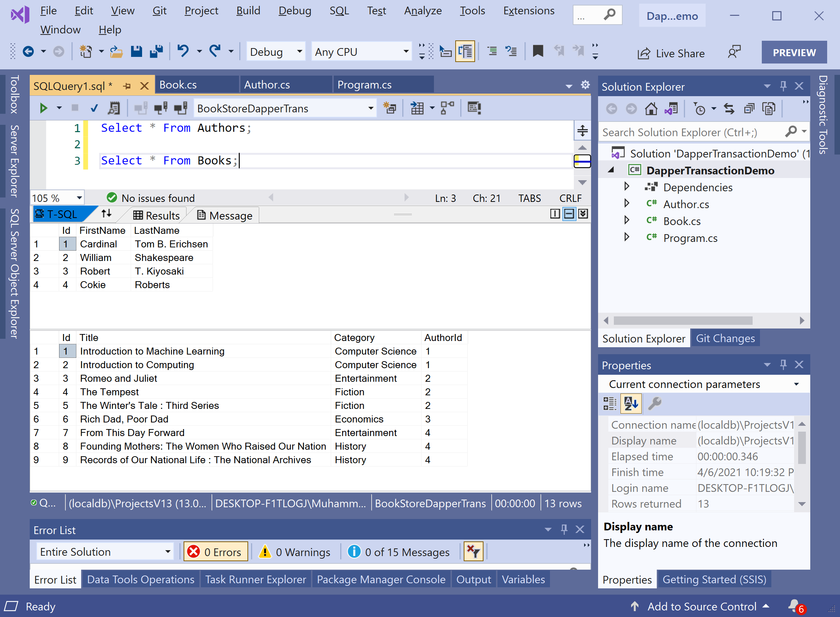
Task: Open the Entire Solution scope dropdown
Action: click(168, 552)
